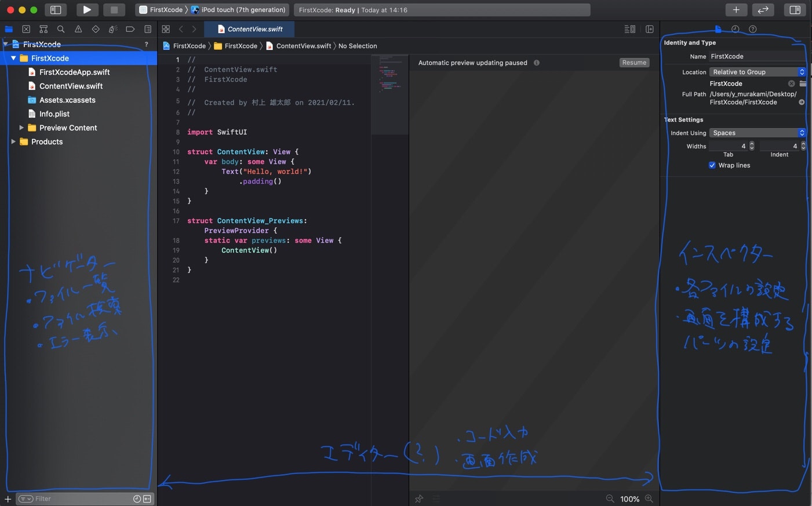The image size is (812, 506).
Task: Show the History inspector tab
Action: coord(735,29)
